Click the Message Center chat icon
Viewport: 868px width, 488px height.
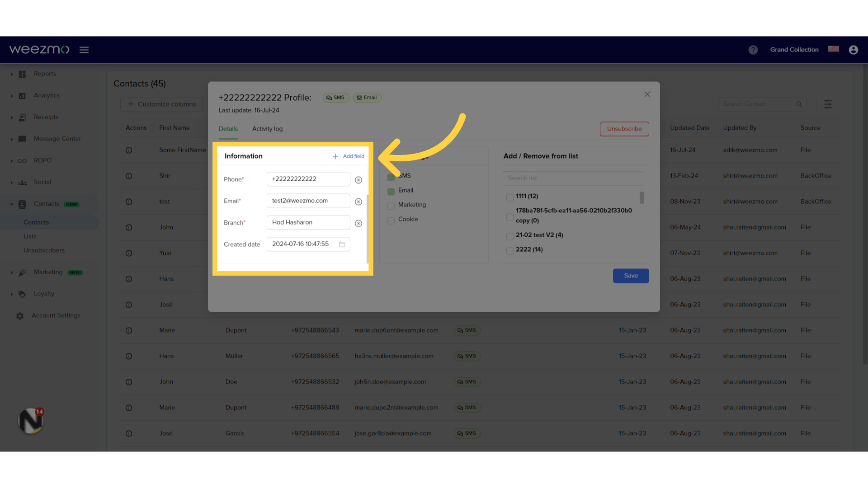[22, 139]
